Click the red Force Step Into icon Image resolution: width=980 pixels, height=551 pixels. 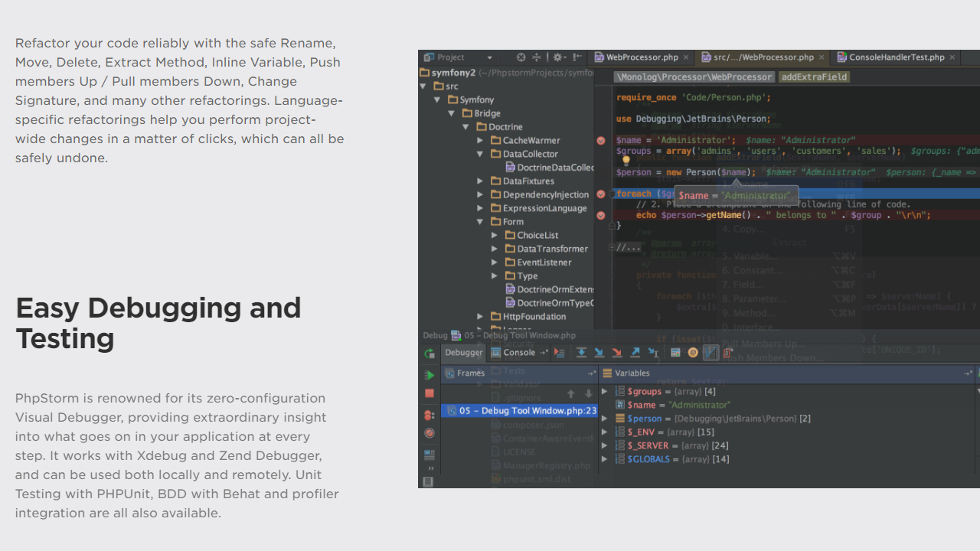click(x=617, y=353)
